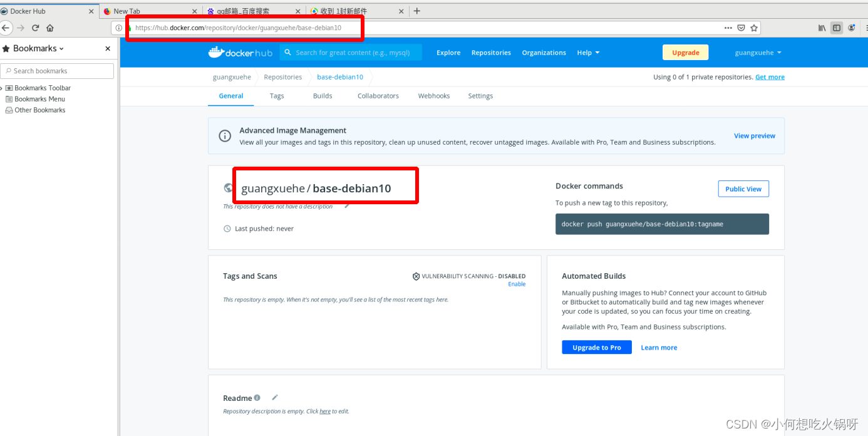The height and width of the screenshot is (436, 868).
Task: Expand the Bookmarks Toolbar tree item
Action: (x=2, y=88)
